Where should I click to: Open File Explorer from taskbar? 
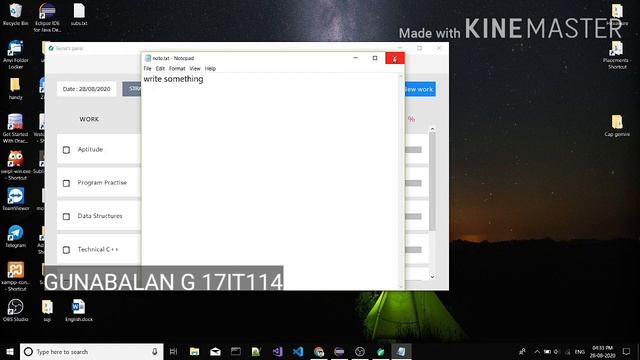pyautogui.click(x=194, y=351)
